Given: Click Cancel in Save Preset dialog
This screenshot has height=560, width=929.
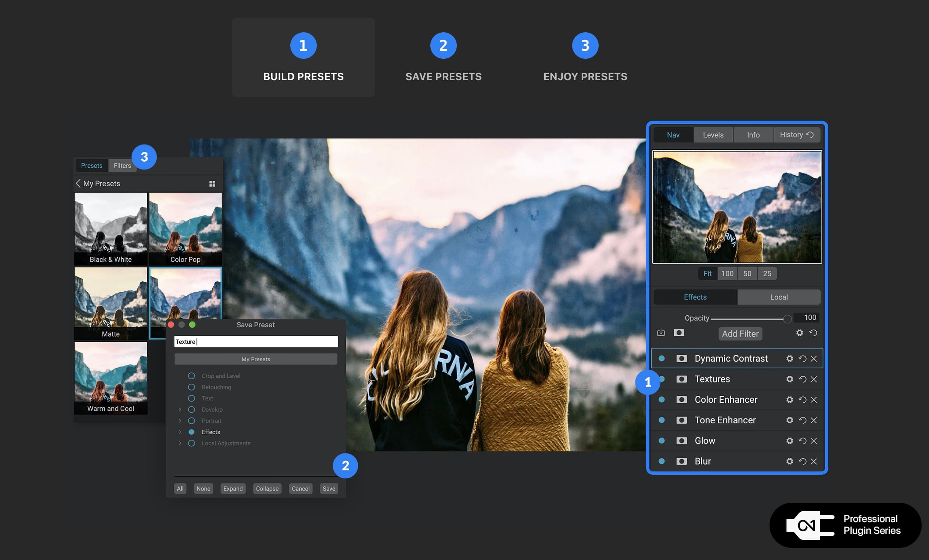Looking at the screenshot, I should coord(301,488).
